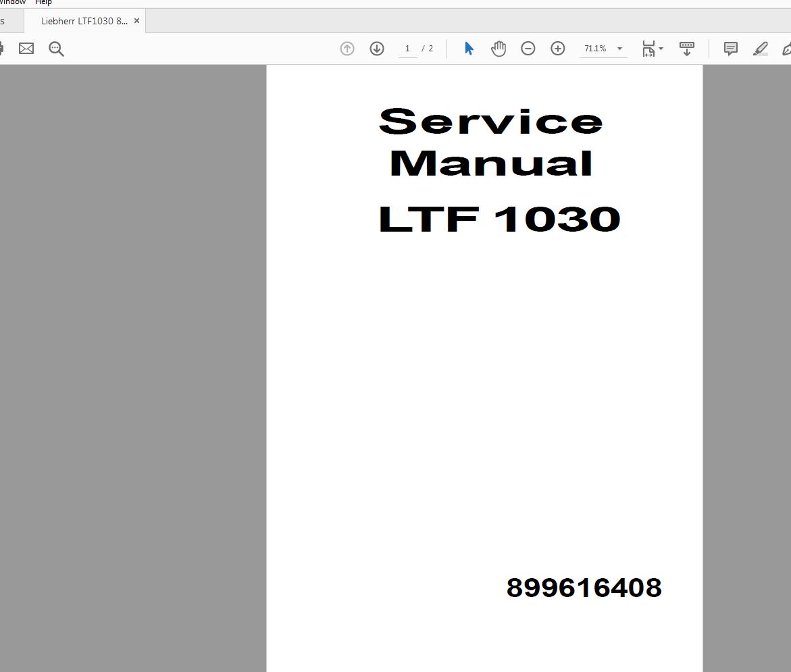Click the 899616408 number on the page

(584, 588)
